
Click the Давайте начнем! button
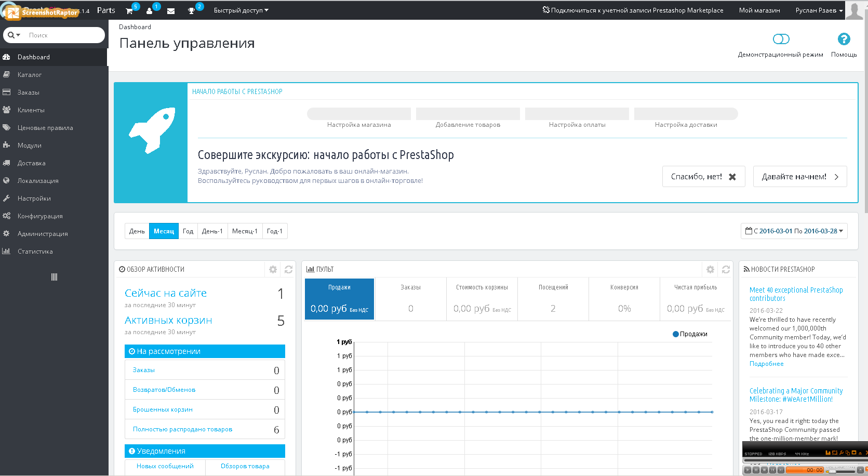(x=800, y=177)
